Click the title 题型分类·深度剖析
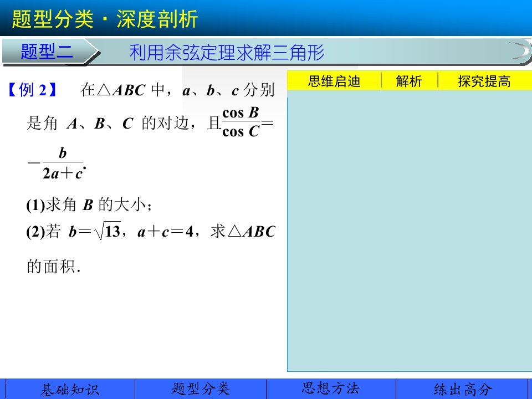532x399 pixels. coord(105,19)
